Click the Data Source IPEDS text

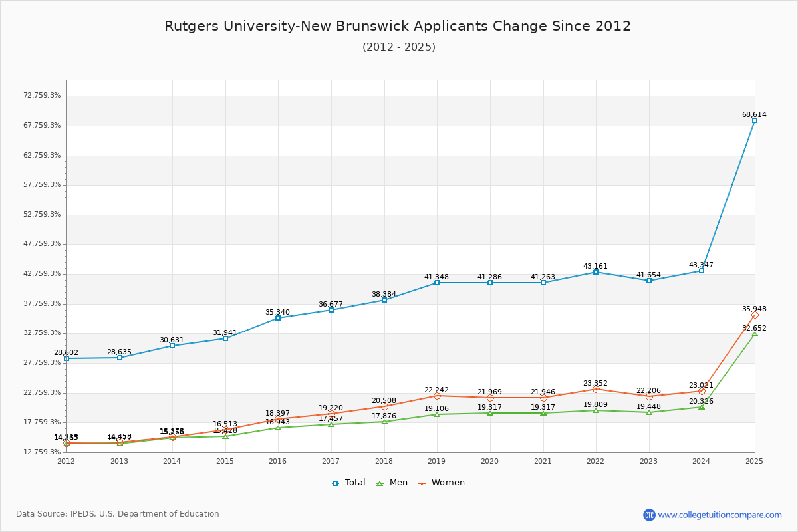tap(118, 514)
